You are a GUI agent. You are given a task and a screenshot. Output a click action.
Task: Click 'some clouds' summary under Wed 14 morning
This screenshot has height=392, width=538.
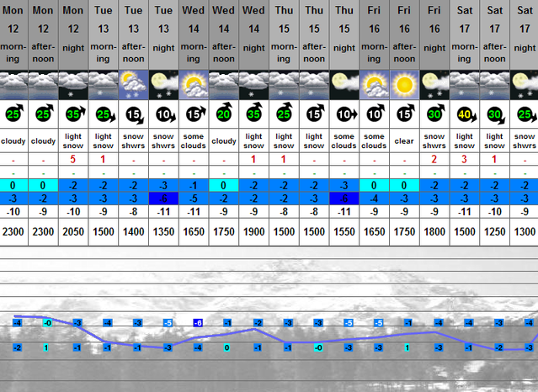[x=194, y=141]
